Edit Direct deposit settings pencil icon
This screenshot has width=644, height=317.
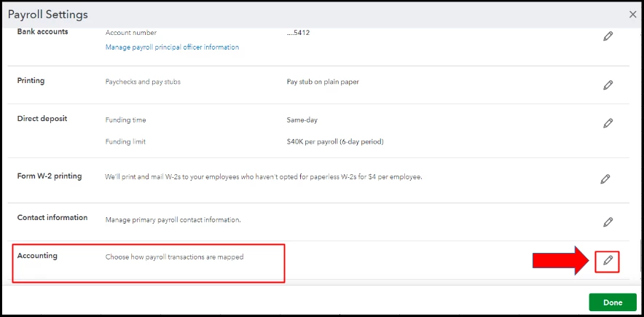click(x=608, y=123)
